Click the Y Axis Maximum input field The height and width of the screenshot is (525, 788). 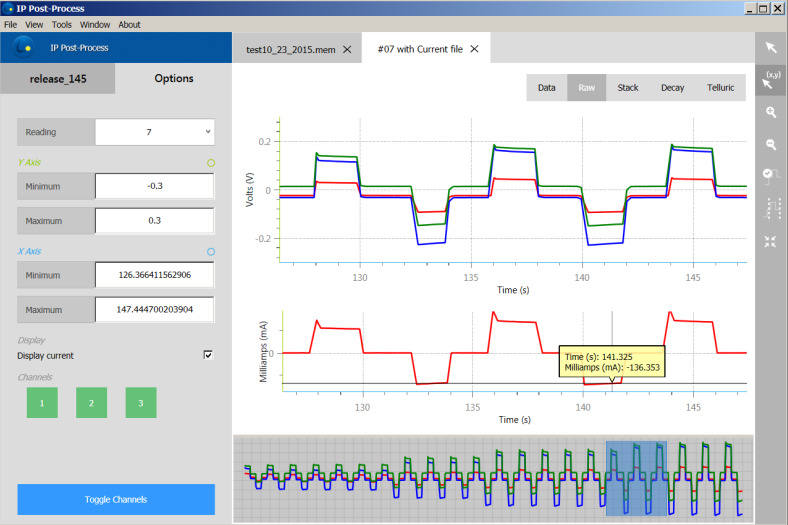coord(154,221)
